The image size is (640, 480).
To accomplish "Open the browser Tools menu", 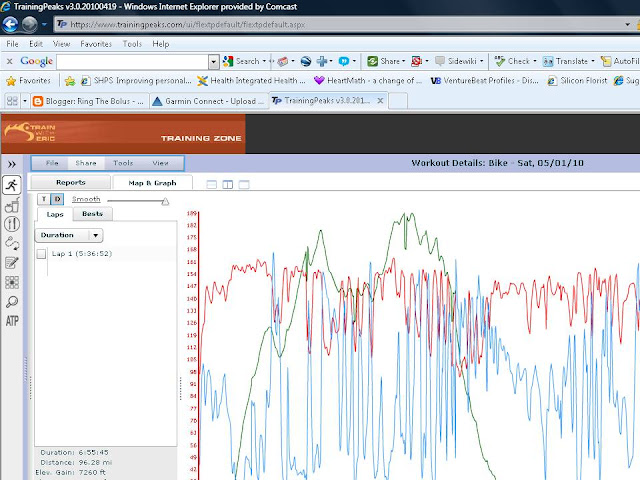I will coord(132,44).
